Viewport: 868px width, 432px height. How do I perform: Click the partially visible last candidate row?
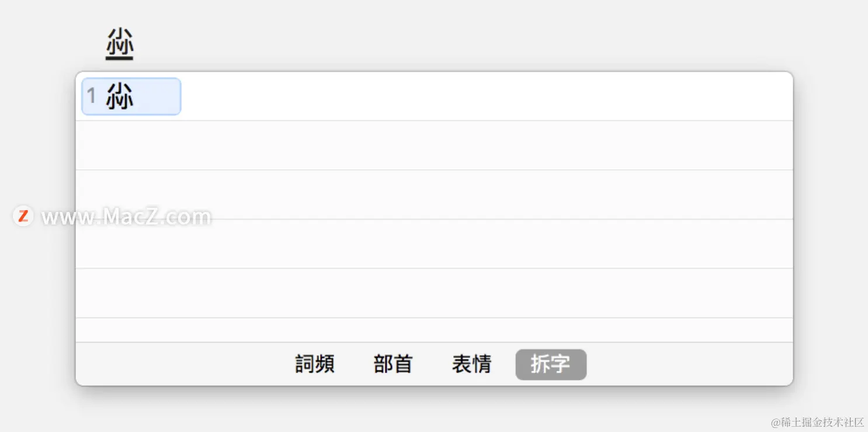[x=434, y=330]
